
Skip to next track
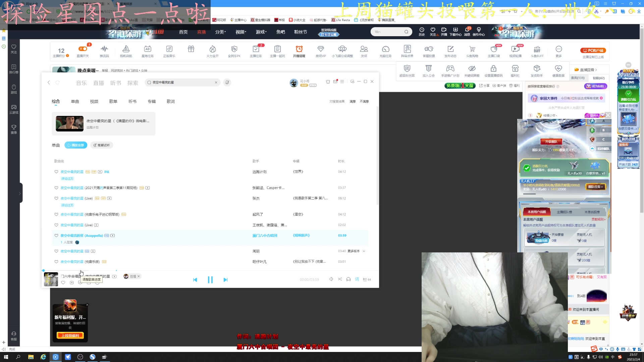tap(225, 280)
